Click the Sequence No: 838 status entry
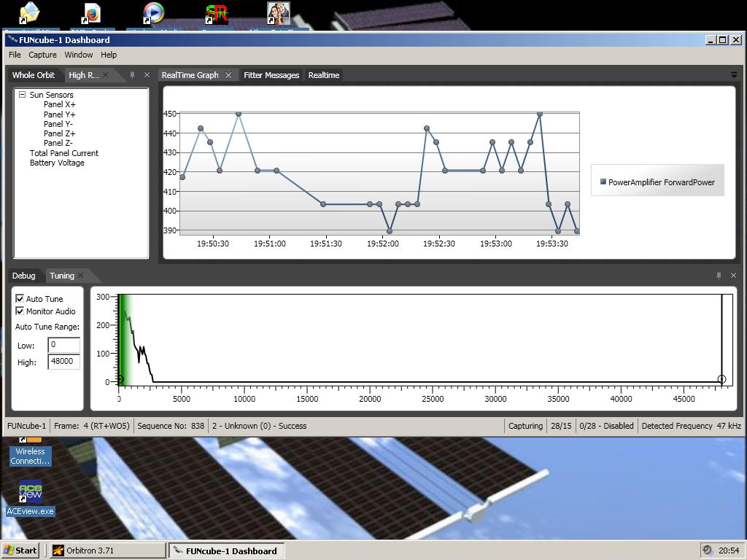The width and height of the screenshot is (747, 560). (171, 426)
